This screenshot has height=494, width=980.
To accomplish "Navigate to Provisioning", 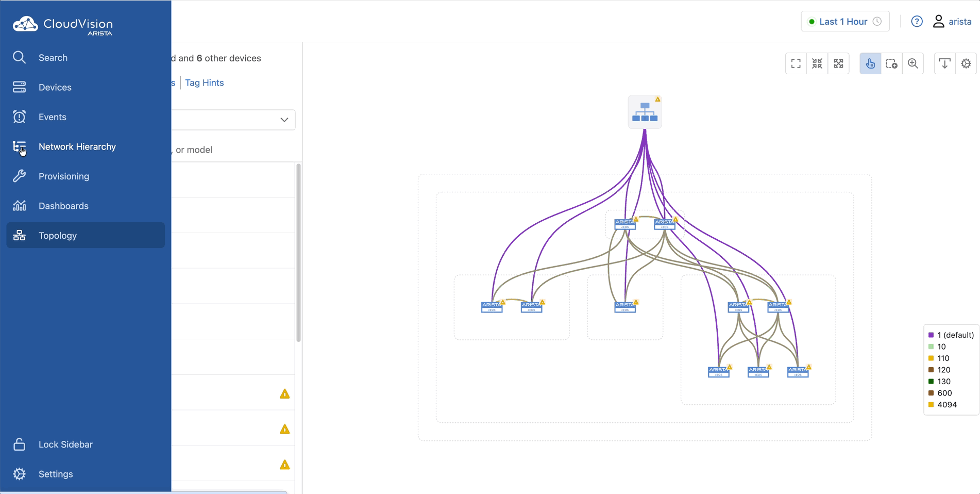I will [x=86, y=176].
